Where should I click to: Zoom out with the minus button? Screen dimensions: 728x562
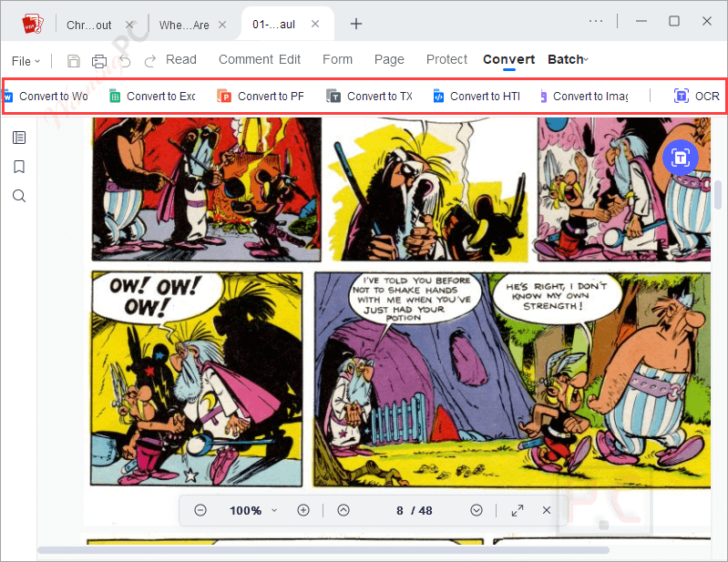(x=200, y=510)
